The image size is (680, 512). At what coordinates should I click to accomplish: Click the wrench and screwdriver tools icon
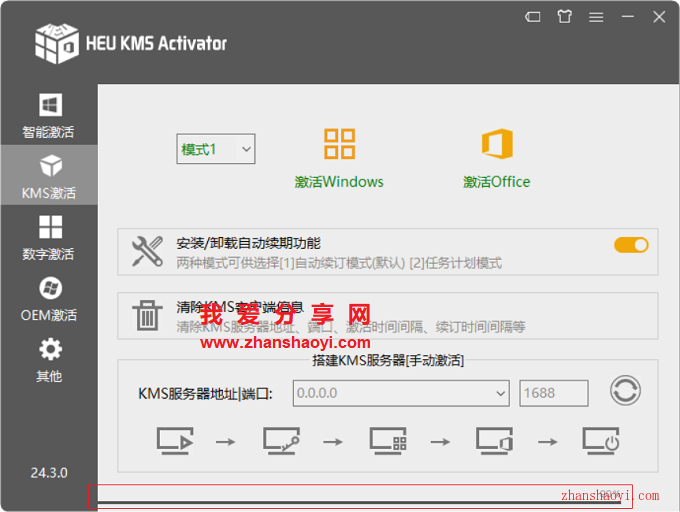[x=147, y=251]
